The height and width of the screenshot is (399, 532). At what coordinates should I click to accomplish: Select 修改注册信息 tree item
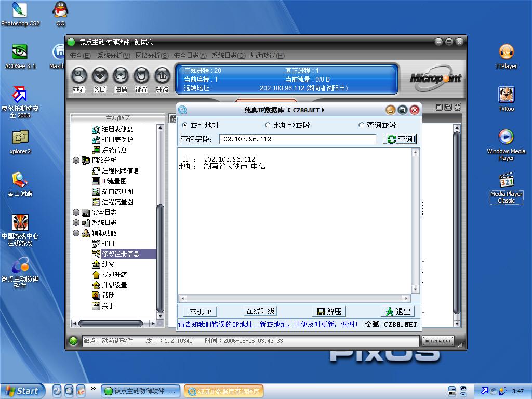click(x=121, y=254)
